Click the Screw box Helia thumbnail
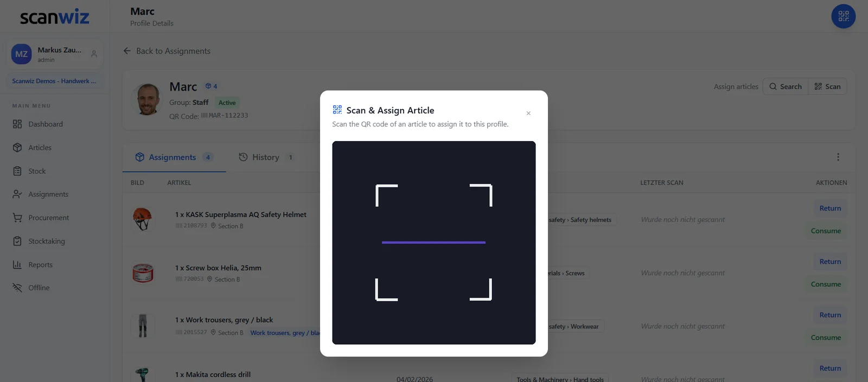 tap(143, 272)
